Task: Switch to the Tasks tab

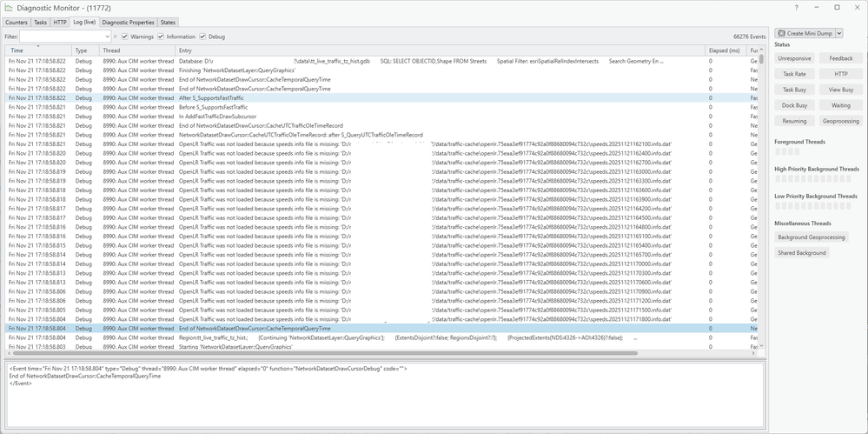Action: pyautogui.click(x=41, y=22)
